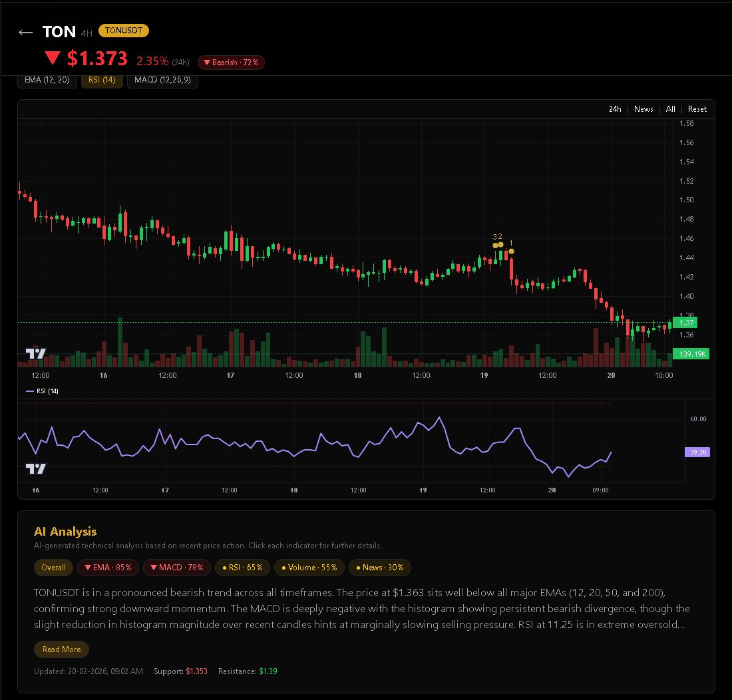Select the MACD 78% analysis tab

click(177, 568)
